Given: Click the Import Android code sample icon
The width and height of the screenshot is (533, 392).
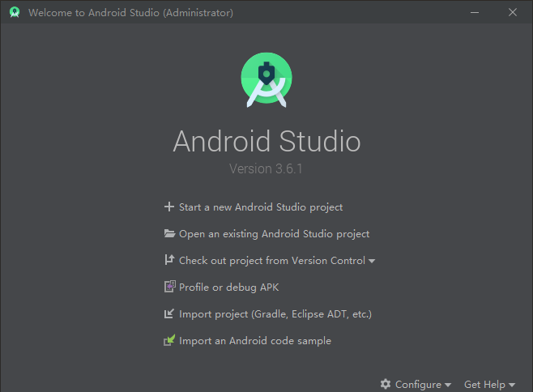Looking at the screenshot, I should click(169, 341).
